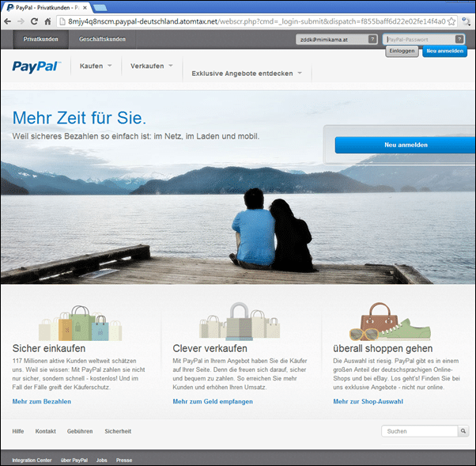The width and height of the screenshot is (476, 466).
Task: Expand the Verkaufen dropdown menu
Action: (x=152, y=66)
